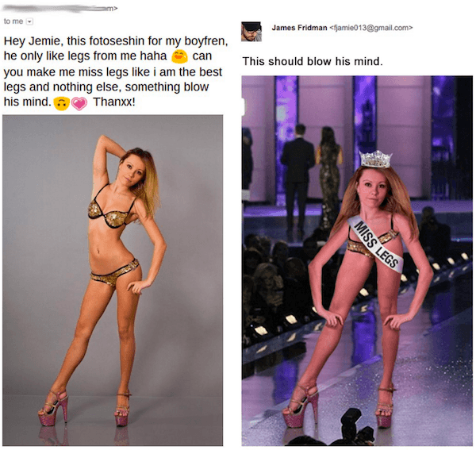Click the laughing emoji after "haha"

click(x=179, y=56)
